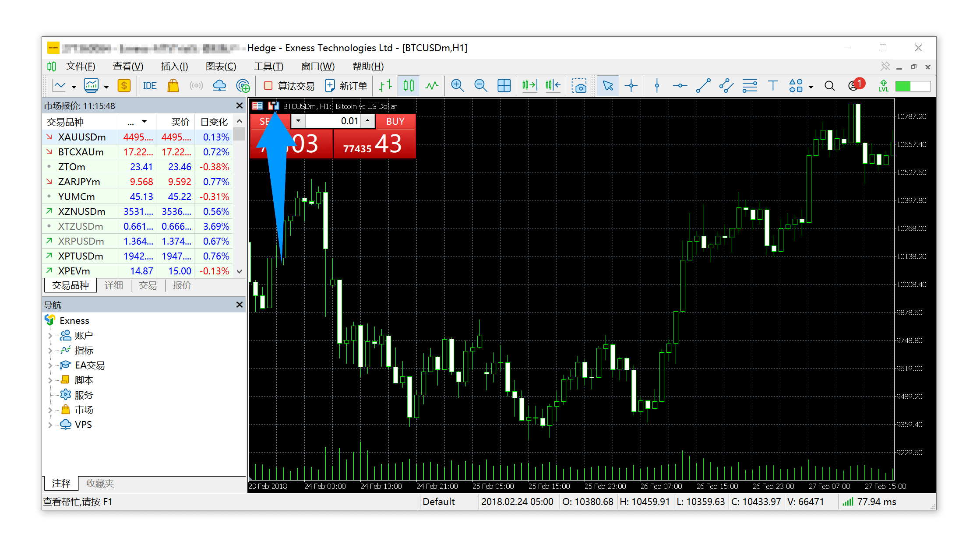Click the bar chart mode icon

pyautogui.click(x=385, y=86)
